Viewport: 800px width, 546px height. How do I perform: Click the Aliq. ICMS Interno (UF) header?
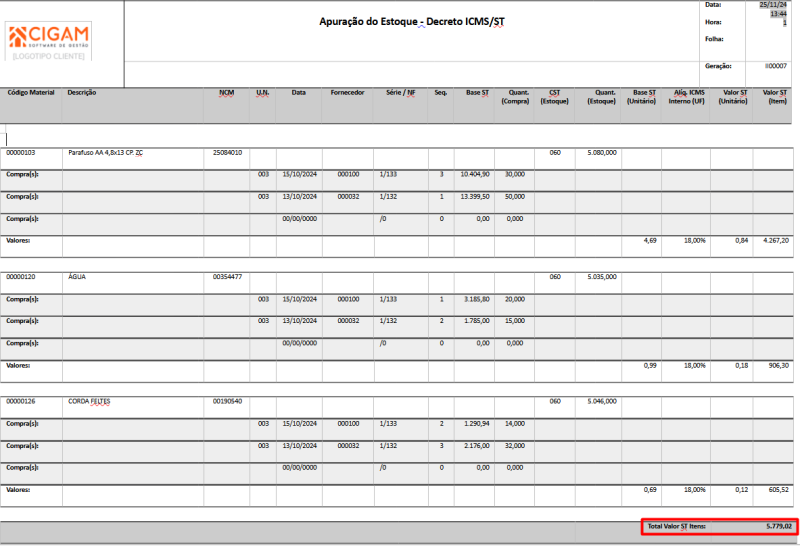[687, 97]
